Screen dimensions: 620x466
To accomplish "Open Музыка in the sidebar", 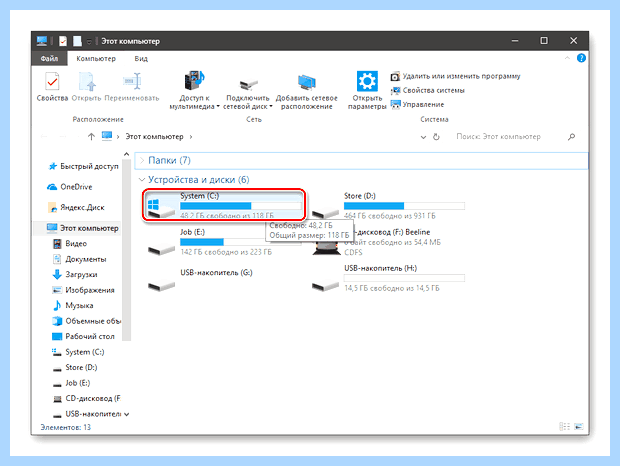I will coord(73,306).
